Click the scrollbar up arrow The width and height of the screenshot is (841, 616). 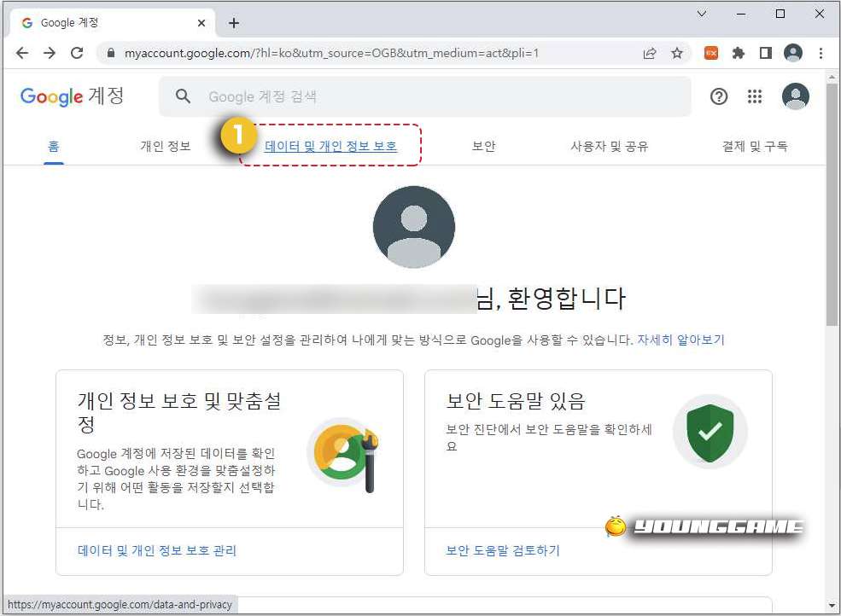coord(832,77)
